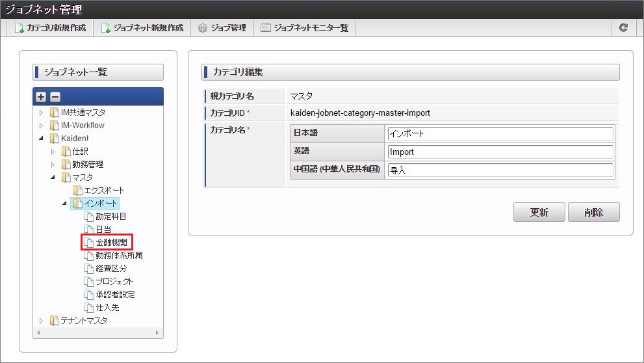Expand the 勤務管理 tree node
The image size is (644, 363).
point(53,165)
